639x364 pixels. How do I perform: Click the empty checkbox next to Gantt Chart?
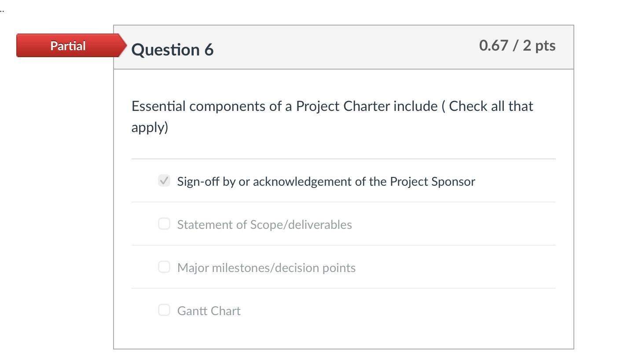(x=164, y=310)
